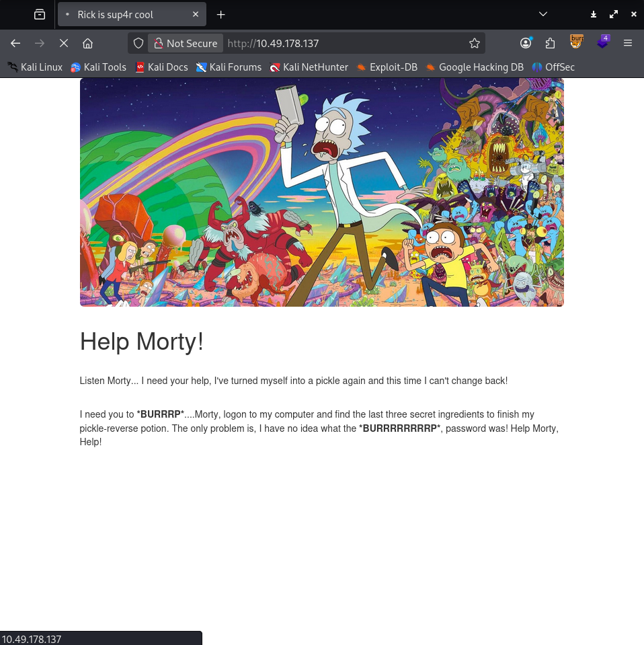Screen dimensions: 644x645
Task: Open the Kali Linux bookmark
Action: coord(35,67)
